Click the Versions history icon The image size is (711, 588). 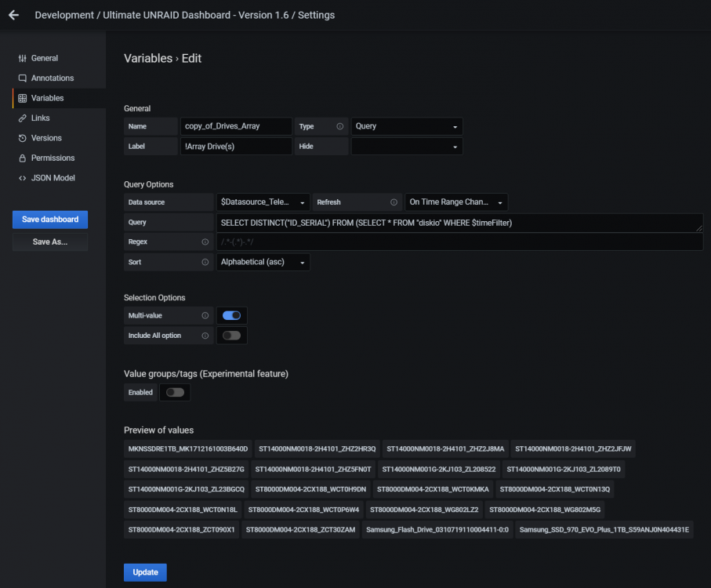point(22,138)
